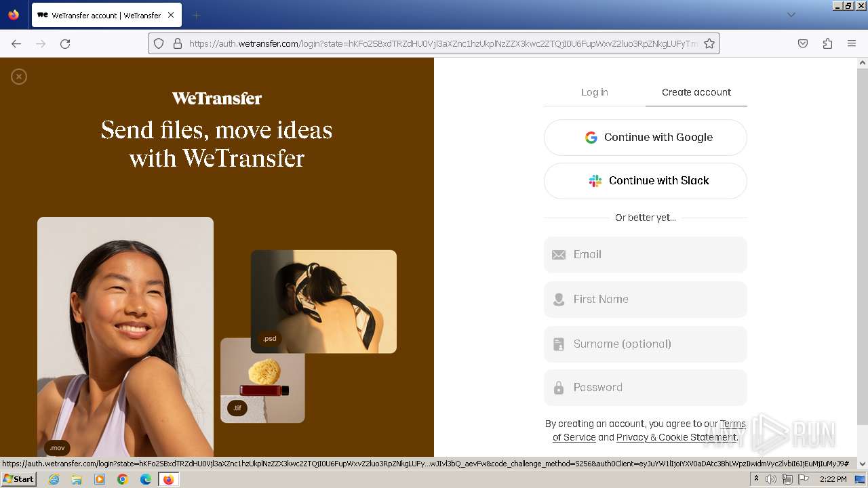
Task: Bookmark this page with the star icon
Action: coord(709,43)
